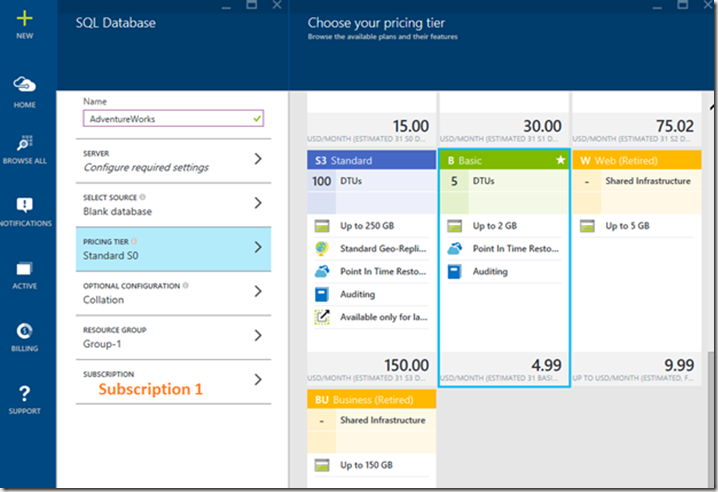Click the NEW plus icon
The height and width of the screenshot is (492, 718).
tap(24, 19)
